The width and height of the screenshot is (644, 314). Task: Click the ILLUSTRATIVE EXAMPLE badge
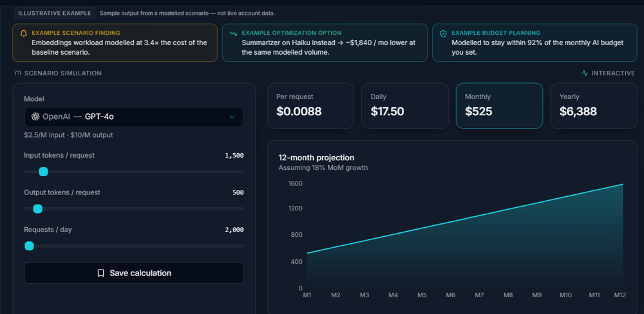[55, 13]
